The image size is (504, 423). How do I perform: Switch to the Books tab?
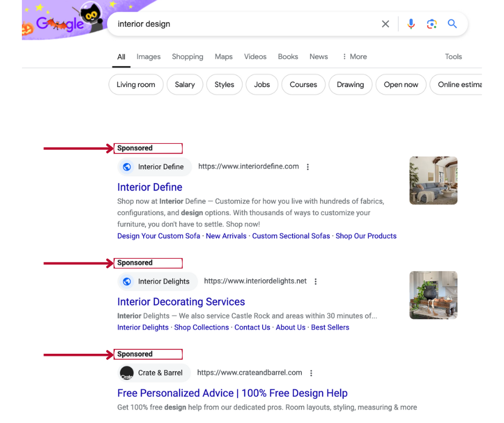point(288,57)
